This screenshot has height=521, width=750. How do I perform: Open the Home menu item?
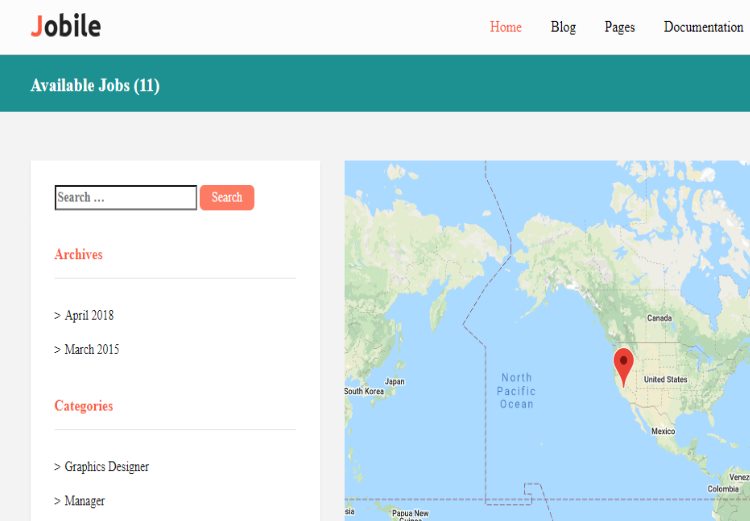click(505, 27)
